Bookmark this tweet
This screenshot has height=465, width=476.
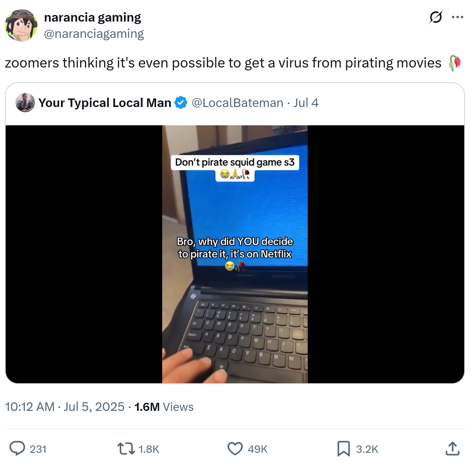click(343, 449)
